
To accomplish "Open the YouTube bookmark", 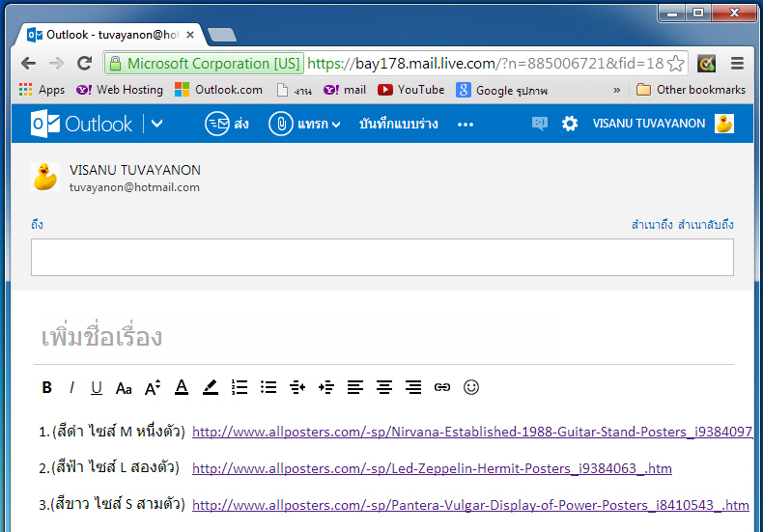I will (410, 90).
